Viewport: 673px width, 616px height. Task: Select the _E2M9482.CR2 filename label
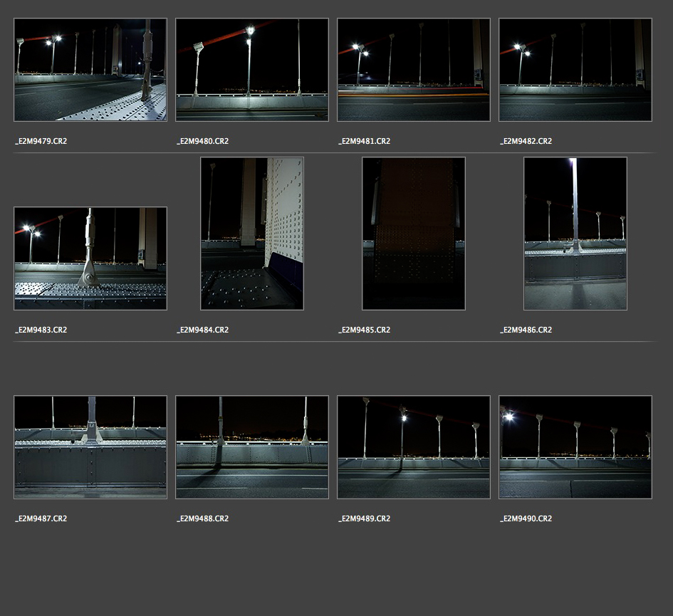tap(526, 141)
